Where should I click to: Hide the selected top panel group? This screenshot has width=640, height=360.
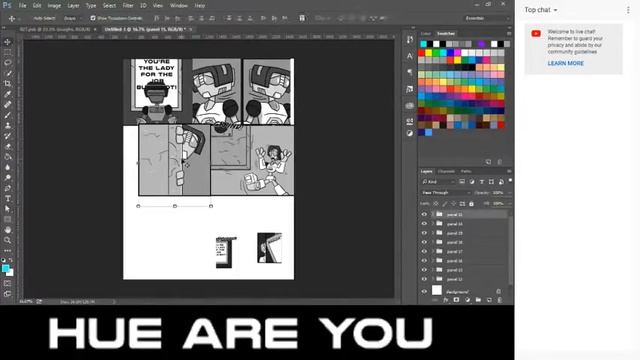point(424,214)
